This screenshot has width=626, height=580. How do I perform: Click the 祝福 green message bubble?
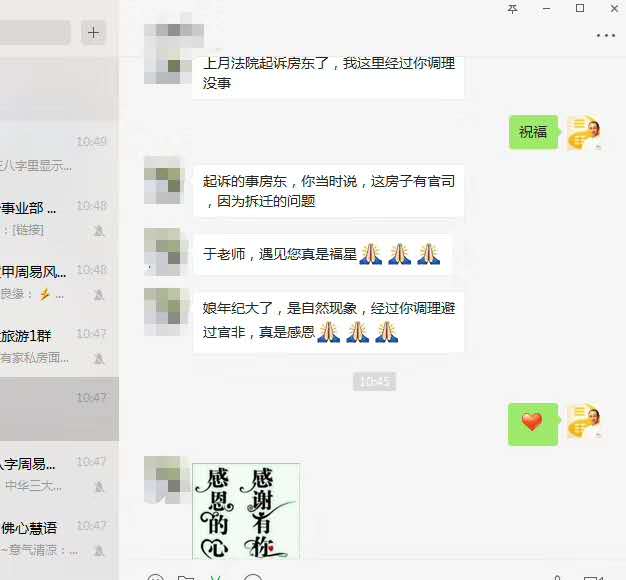(533, 132)
